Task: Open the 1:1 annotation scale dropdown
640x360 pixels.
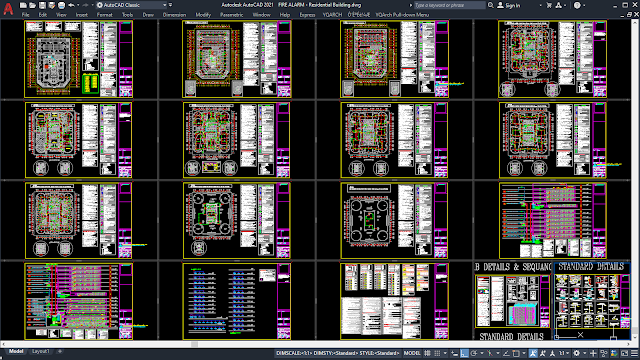Action: [x=564, y=353]
